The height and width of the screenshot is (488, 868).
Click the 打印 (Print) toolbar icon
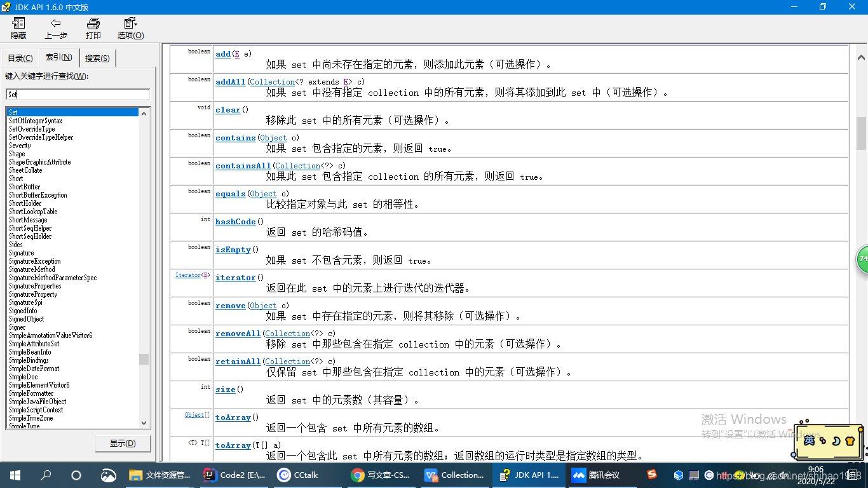click(93, 28)
